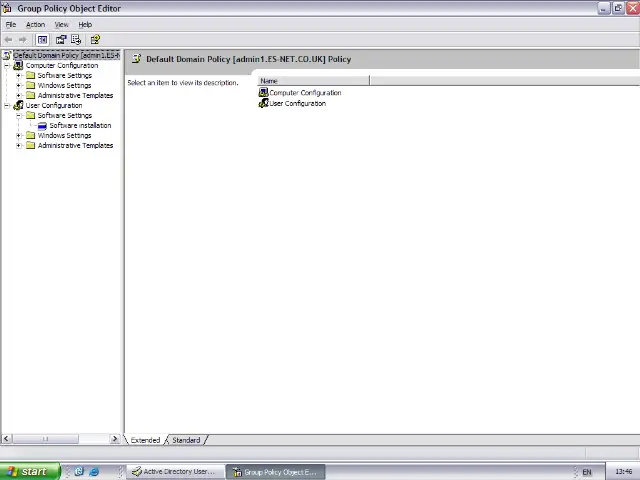Click the User Configuration icon in list pane
This screenshot has height=480, width=640.
[x=264, y=103]
